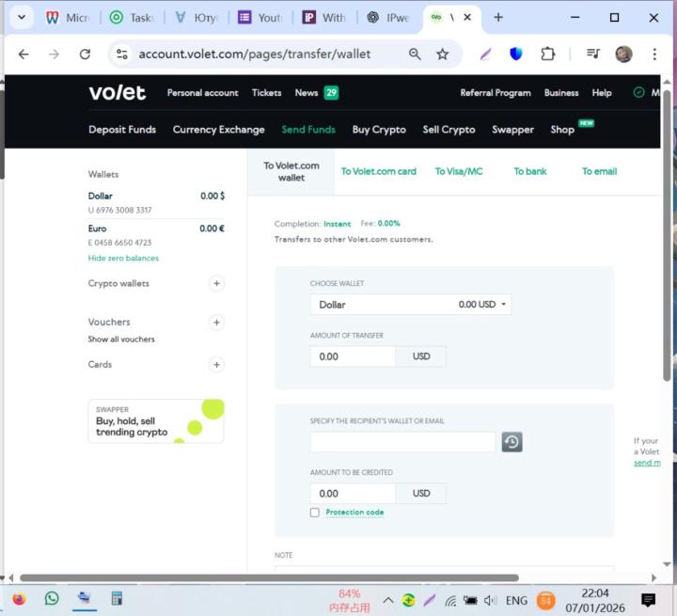This screenshot has height=616, width=677.
Task: Click the verified check icon in header
Action: point(638,92)
